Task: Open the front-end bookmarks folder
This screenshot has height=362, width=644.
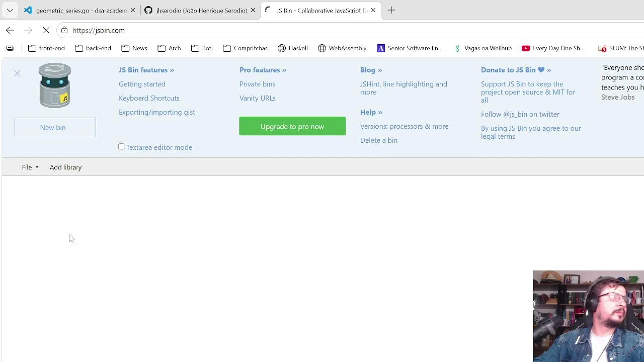Action: [46, 48]
